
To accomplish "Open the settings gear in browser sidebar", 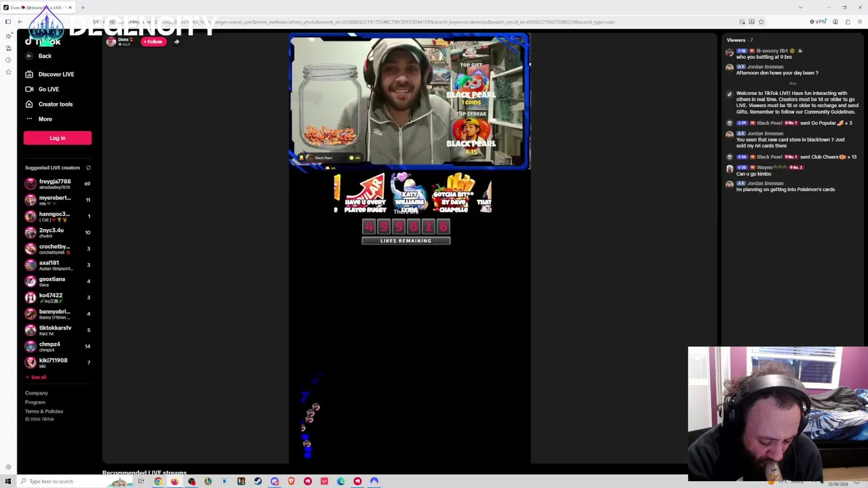I will click(8, 467).
